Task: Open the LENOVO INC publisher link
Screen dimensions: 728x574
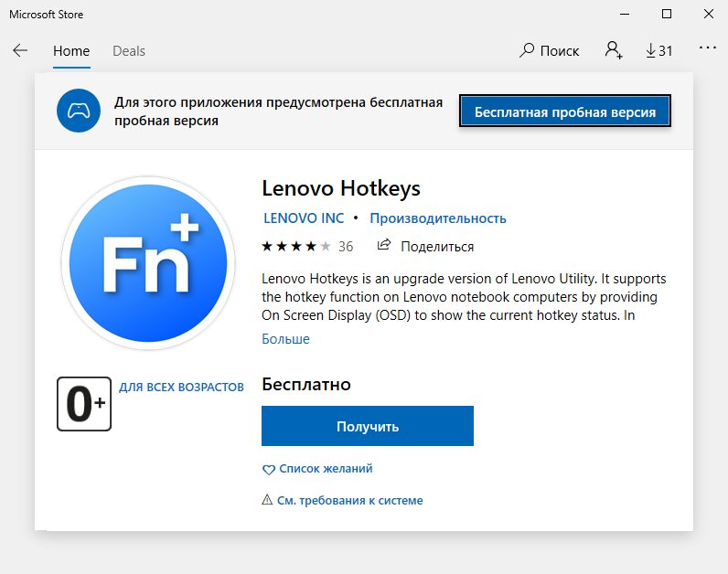Action: tap(304, 218)
